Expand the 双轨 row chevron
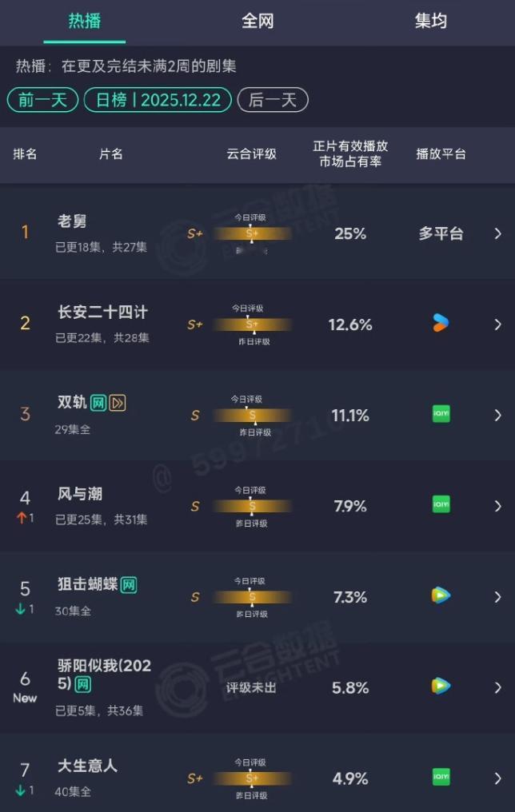Image resolution: width=515 pixels, height=812 pixels. click(x=498, y=416)
